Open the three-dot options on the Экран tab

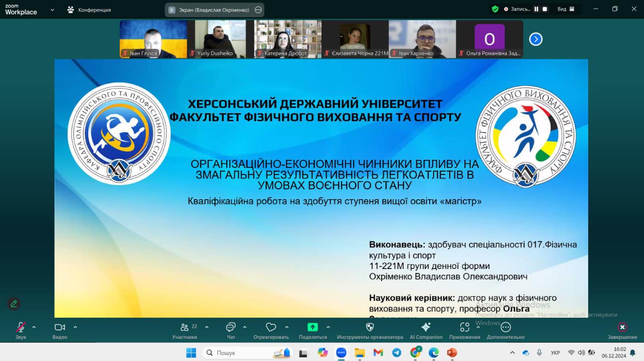(258, 10)
